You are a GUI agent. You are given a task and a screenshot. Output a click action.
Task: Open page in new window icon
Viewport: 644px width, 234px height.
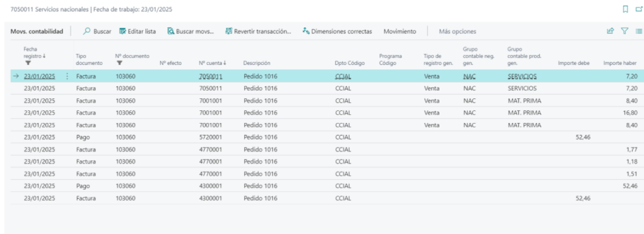639,9
